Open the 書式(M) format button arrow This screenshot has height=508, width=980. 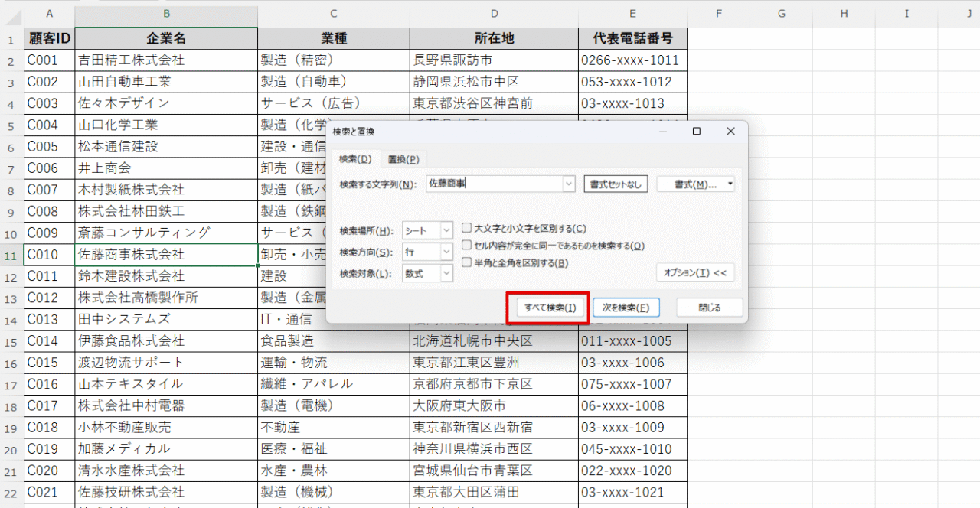coord(730,184)
